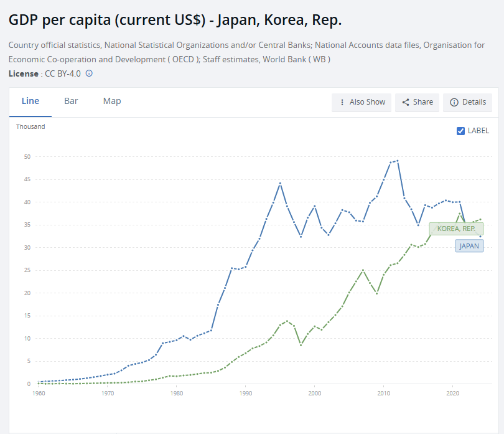Click the Share button text
The width and height of the screenshot is (504, 434).
tap(422, 102)
